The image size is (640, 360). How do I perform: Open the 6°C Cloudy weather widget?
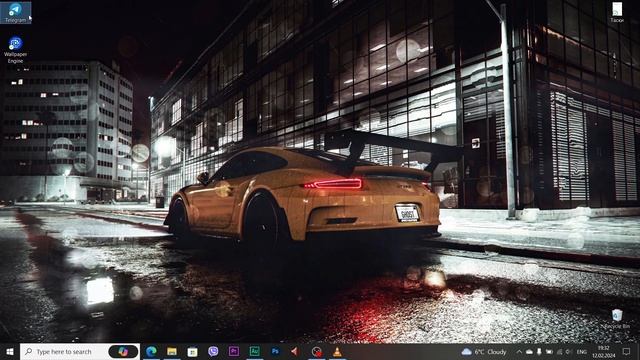[484, 351]
